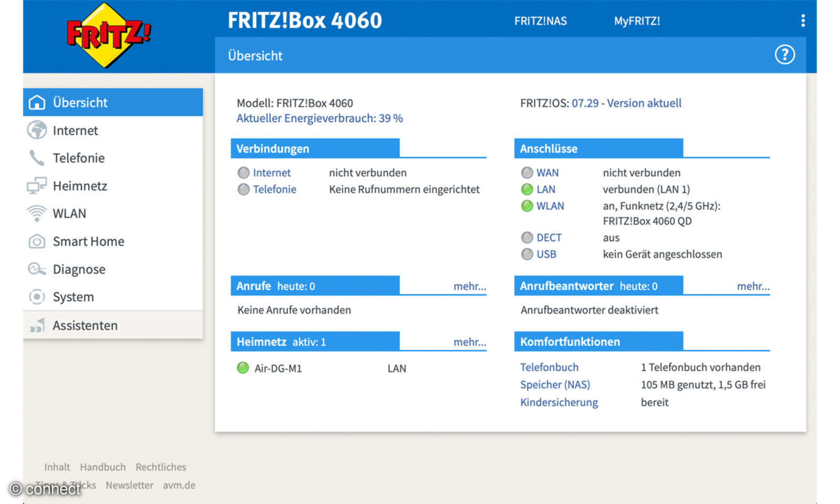The image size is (840, 504).
Task: Open Kindersicherung settings
Action: (559, 402)
